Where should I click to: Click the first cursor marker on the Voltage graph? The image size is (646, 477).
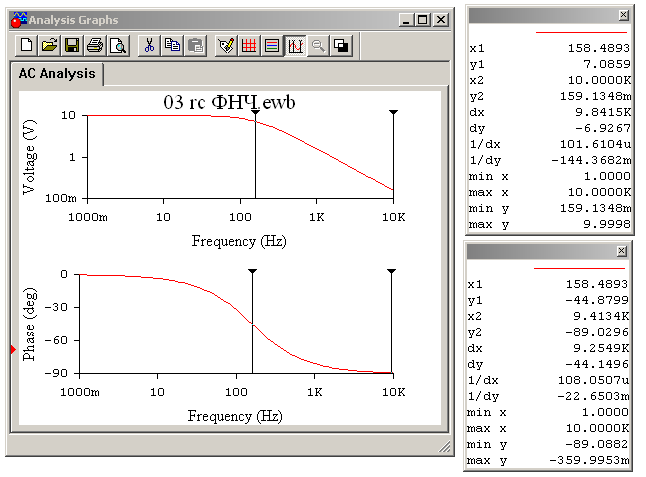pos(255,112)
